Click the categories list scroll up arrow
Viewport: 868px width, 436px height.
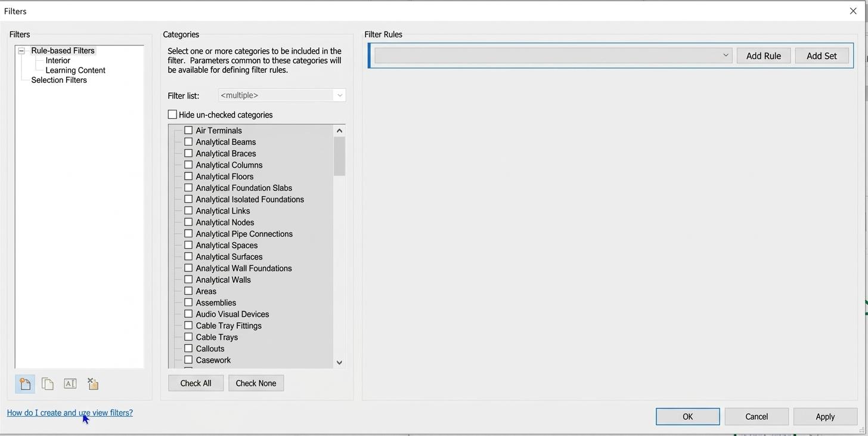(x=339, y=131)
